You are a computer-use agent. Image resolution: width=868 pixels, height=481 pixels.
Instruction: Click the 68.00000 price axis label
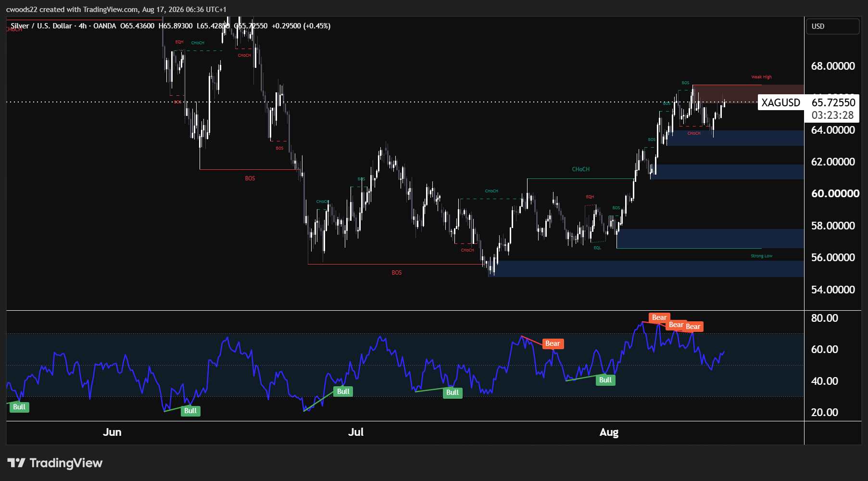pyautogui.click(x=833, y=66)
